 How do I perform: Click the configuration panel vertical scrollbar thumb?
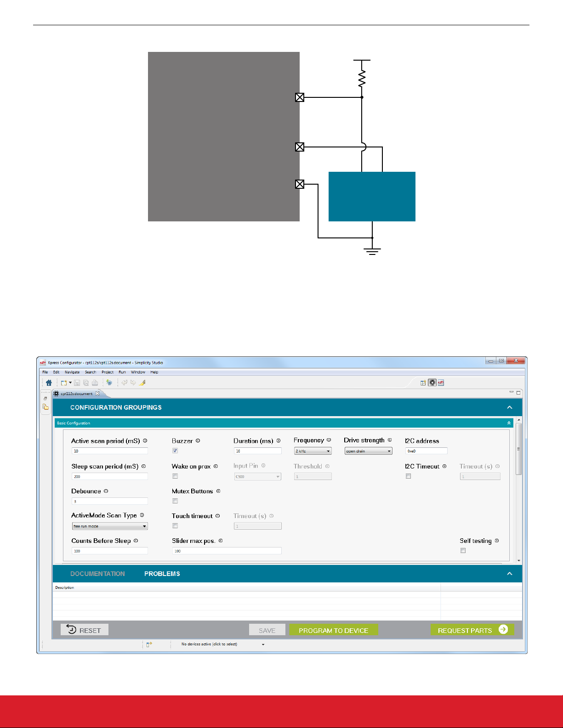point(519,449)
